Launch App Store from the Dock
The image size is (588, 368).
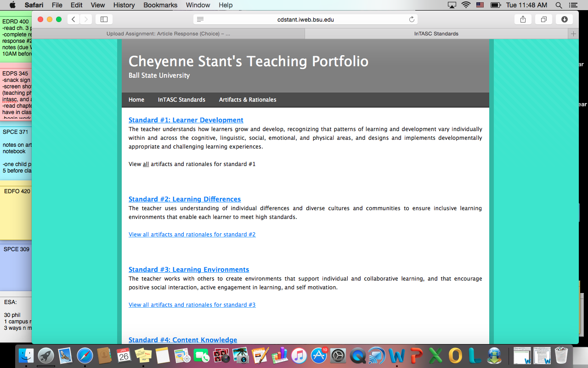[x=319, y=356]
